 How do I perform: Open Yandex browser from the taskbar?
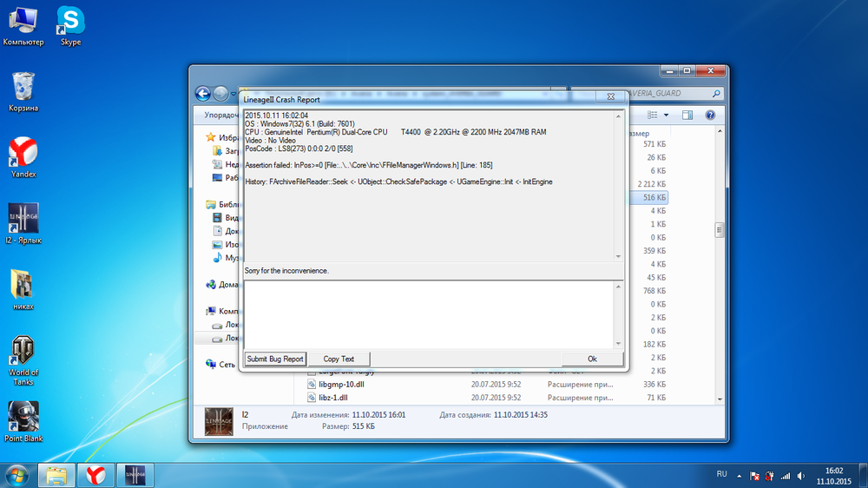pos(97,474)
